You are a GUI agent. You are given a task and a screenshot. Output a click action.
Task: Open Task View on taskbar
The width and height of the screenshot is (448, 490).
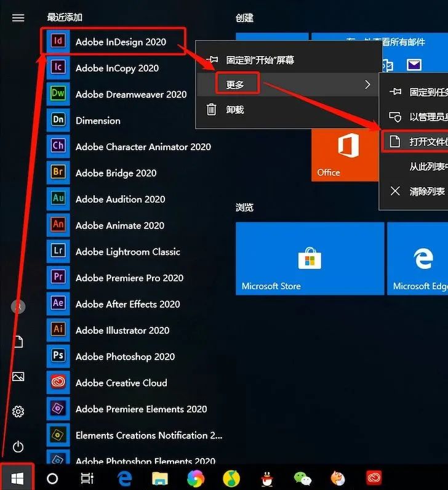(87, 478)
